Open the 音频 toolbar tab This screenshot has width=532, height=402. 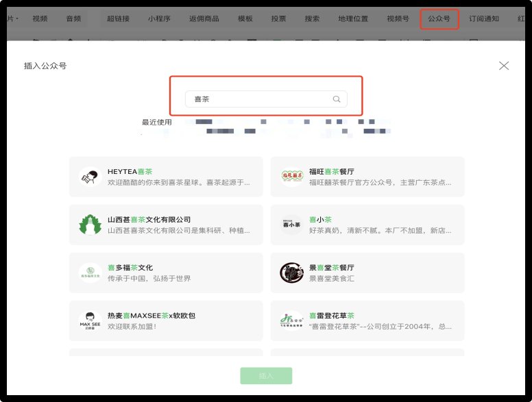pyautogui.click(x=73, y=18)
